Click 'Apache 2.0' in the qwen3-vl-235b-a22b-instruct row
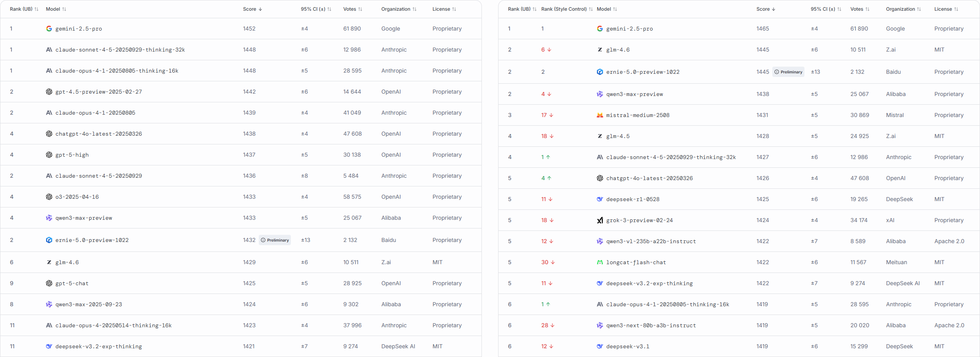Viewport: 980px width, 357px height. [x=949, y=241]
